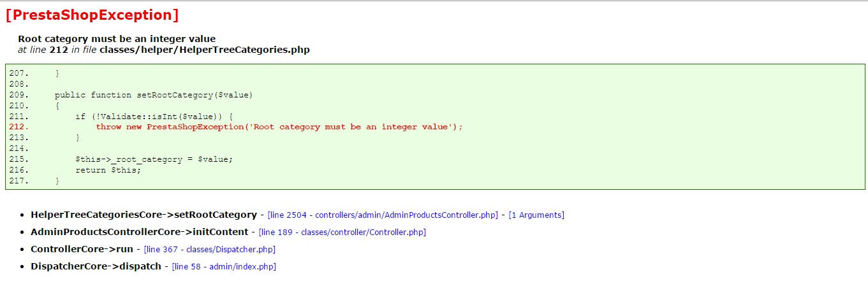The height and width of the screenshot is (286, 868).
Task: Click code line 209 setRootCategory function declaration
Action: point(154,95)
